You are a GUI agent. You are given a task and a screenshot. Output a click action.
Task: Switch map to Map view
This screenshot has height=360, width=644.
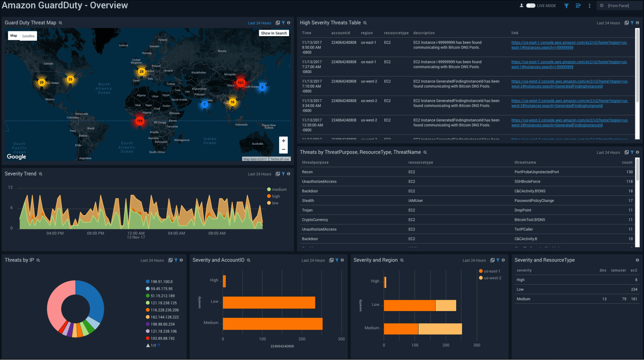click(x=14, y=36)
